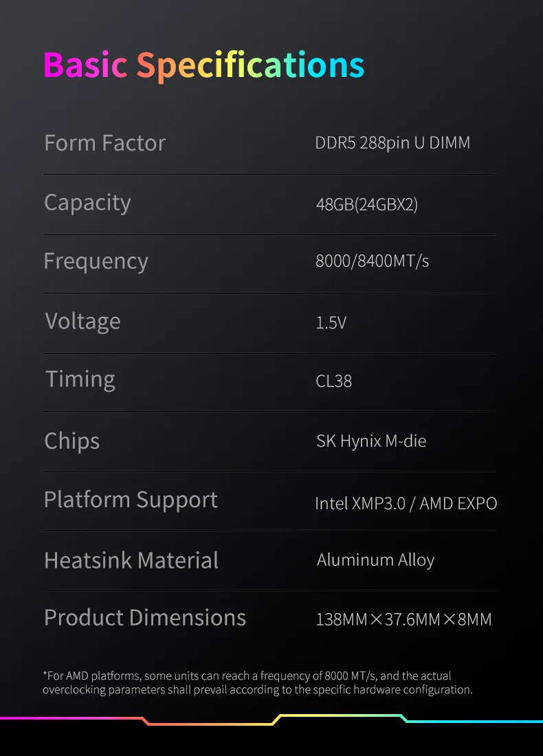
Task: Select the 8000/8400MT/s frequency value
Action: 372,261
